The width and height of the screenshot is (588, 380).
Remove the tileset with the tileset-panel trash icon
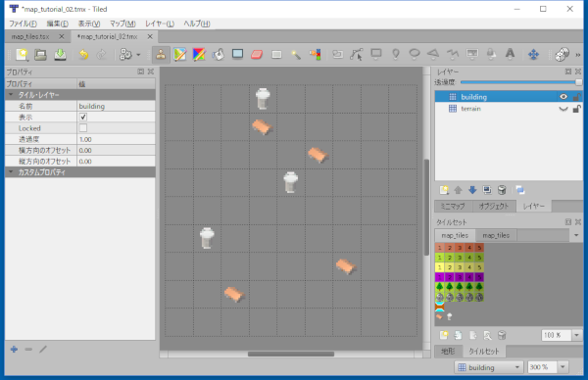click(502, 335)
